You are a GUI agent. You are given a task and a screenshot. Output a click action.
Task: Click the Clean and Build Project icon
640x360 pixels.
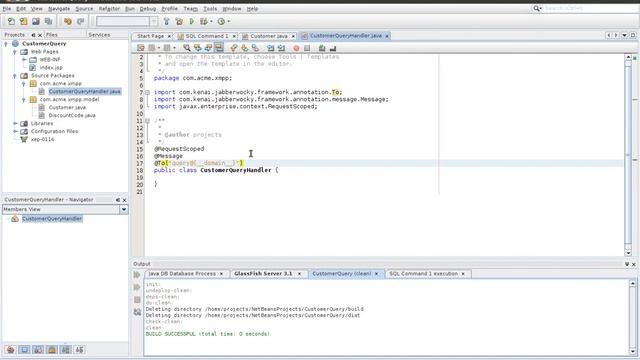pos(179,21)
